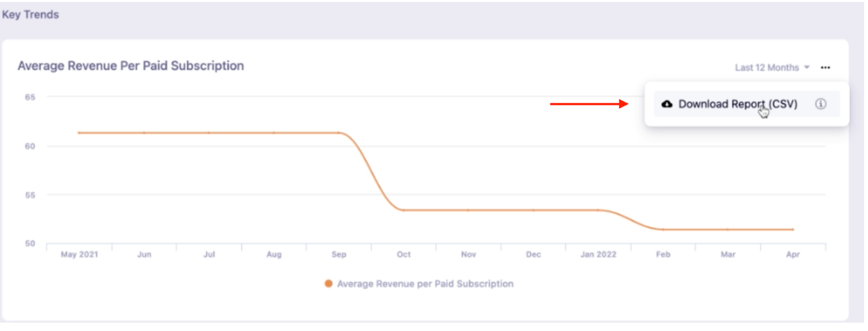Click the Oct data point on the line
The width and height of the screenshot is (868, 331).
tap(404, 210)
